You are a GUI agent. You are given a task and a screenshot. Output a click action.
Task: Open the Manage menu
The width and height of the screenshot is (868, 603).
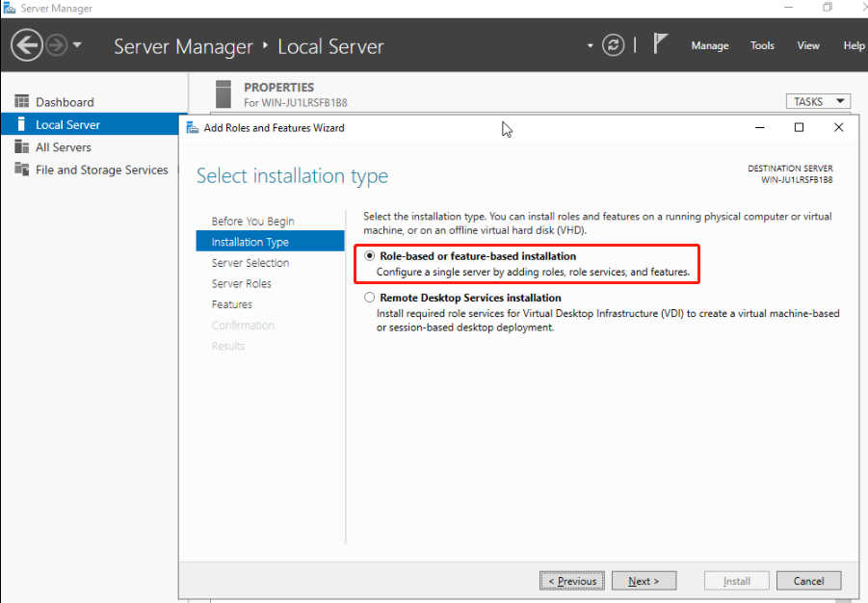710,46
